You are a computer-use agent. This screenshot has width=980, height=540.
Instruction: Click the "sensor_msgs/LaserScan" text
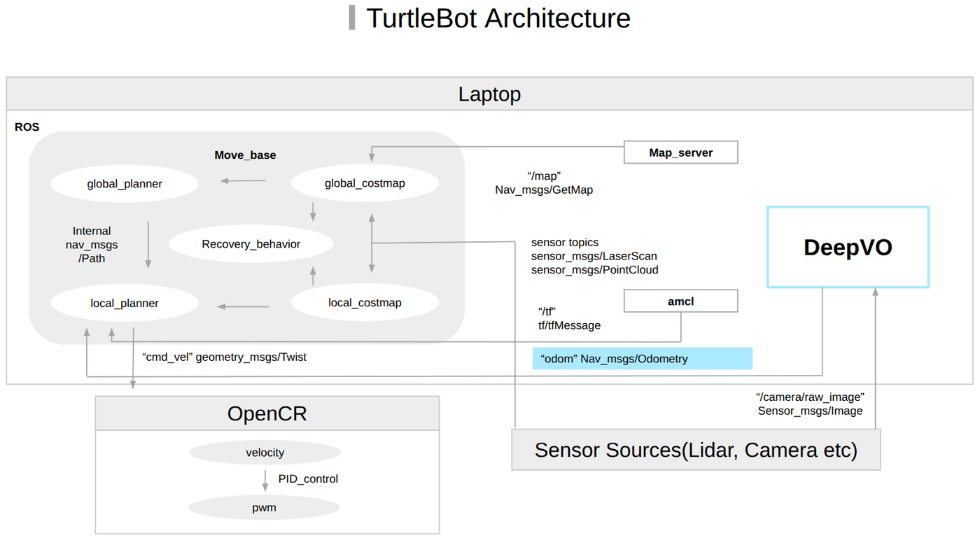point(594,256)
